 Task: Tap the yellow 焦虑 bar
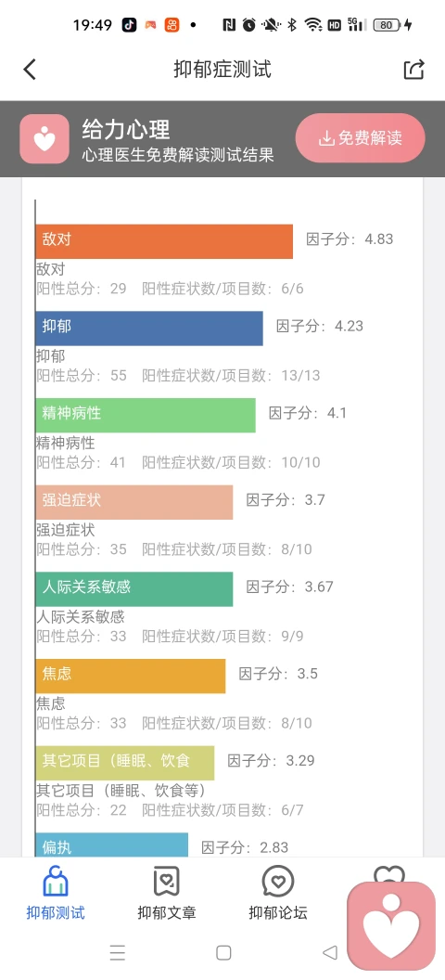click(131, 676)
